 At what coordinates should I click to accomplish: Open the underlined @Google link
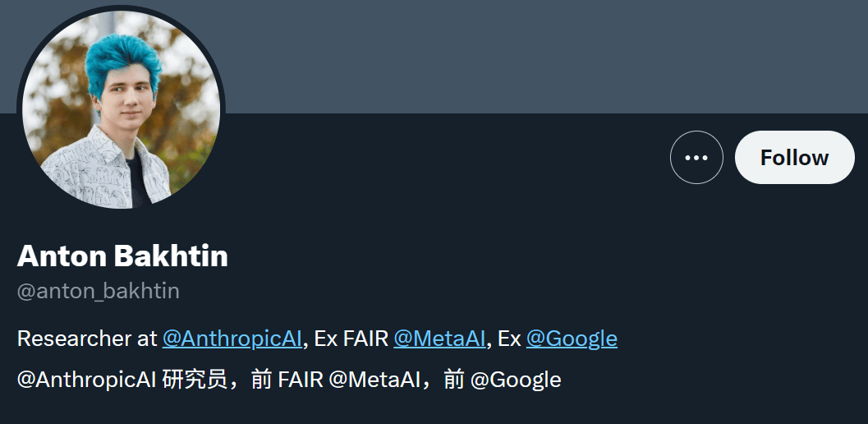click(572, 338)
